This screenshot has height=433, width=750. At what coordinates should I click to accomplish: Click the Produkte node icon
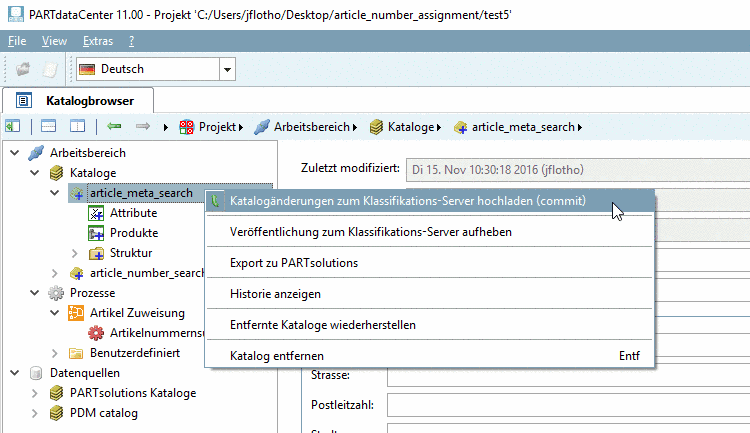96,233
